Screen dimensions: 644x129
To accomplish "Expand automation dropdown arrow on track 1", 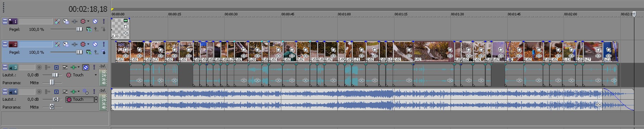I will click(88, 21).
